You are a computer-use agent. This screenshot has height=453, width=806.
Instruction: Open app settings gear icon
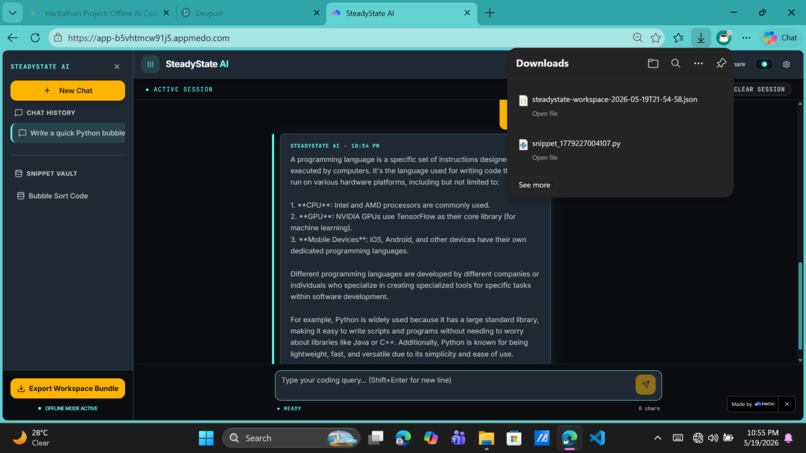[x=786, y=64]
